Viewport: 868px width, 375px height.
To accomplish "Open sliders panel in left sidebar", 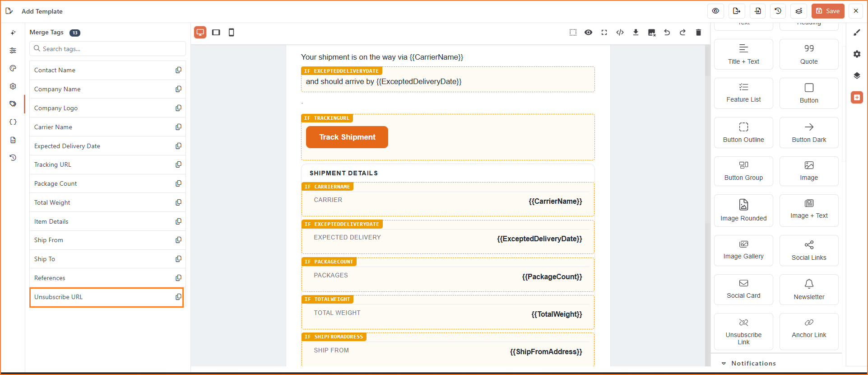I will pos(13,51).
